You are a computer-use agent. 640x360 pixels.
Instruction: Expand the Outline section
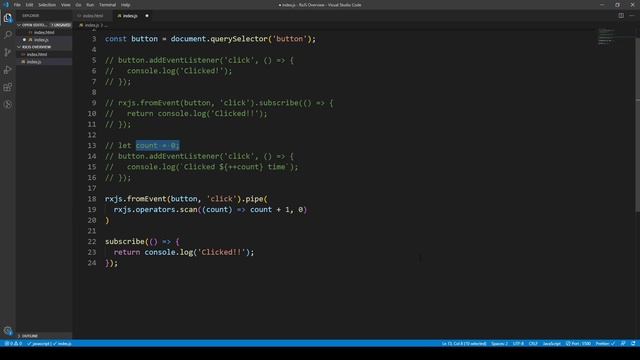(44, 336)
